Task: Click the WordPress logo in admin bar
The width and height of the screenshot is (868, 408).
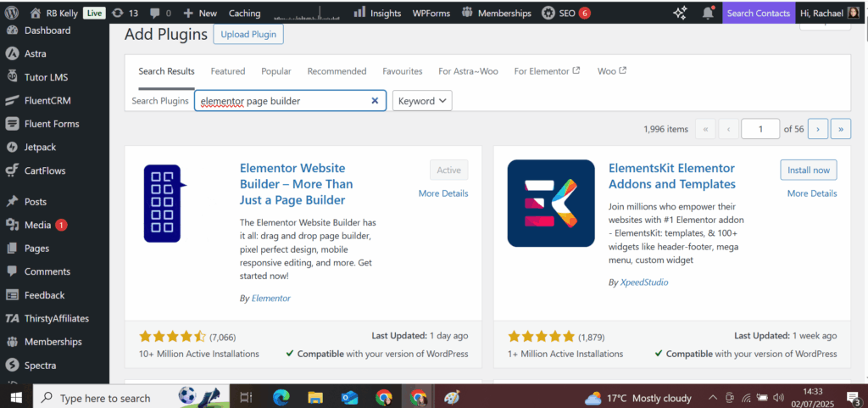Action: click(12, 13)
